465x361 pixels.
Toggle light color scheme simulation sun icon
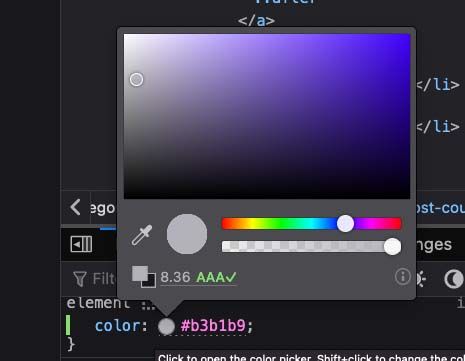point(421,279)
